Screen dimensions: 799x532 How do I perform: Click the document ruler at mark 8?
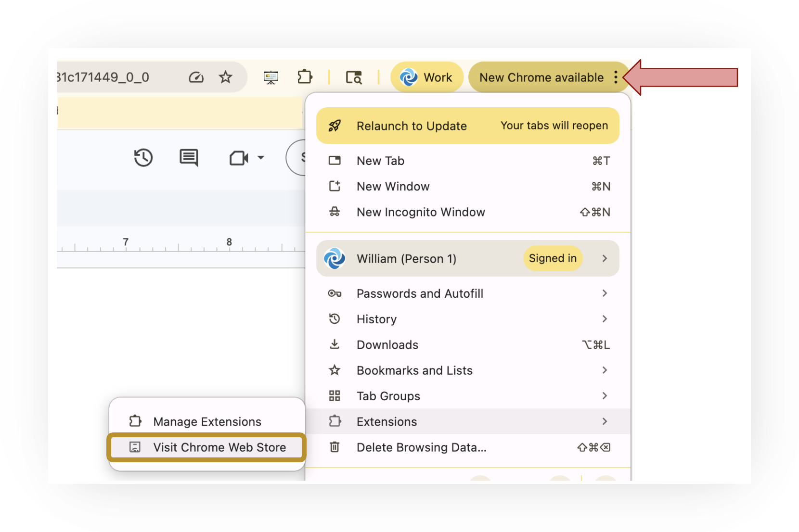tap(229, 242)
